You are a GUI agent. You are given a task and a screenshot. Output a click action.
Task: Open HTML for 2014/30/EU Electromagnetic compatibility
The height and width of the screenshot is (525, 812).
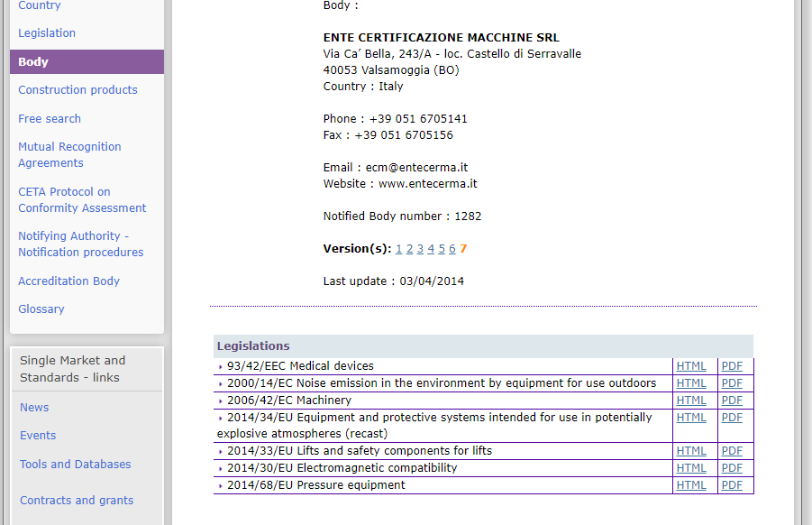pyautogui.click(x=691, y=468)
